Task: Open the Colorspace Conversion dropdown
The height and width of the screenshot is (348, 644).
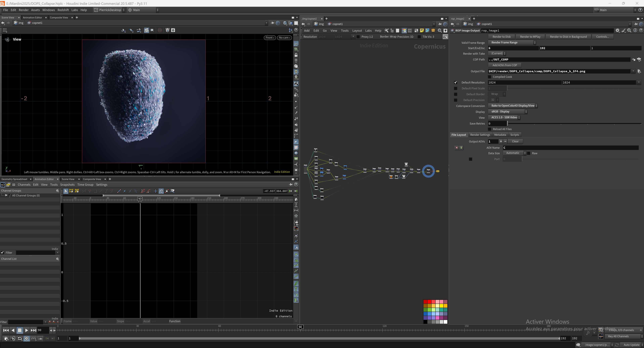Action: 513,106
